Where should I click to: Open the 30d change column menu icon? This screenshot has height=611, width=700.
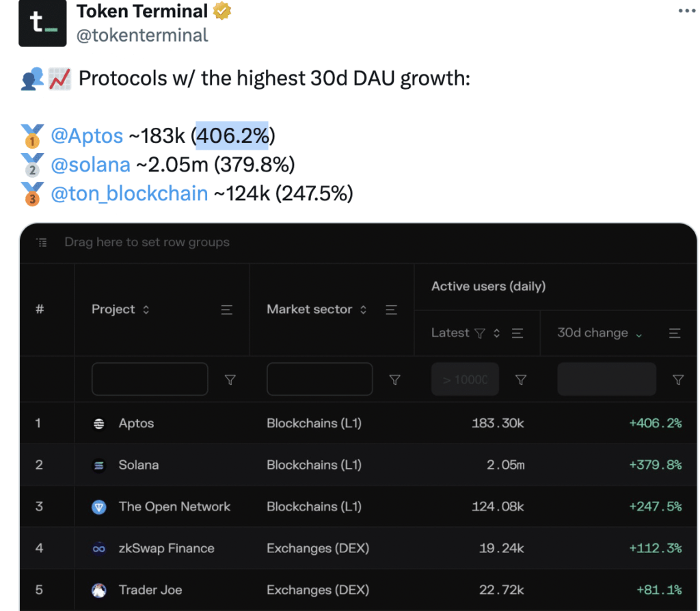pos(675,334)
